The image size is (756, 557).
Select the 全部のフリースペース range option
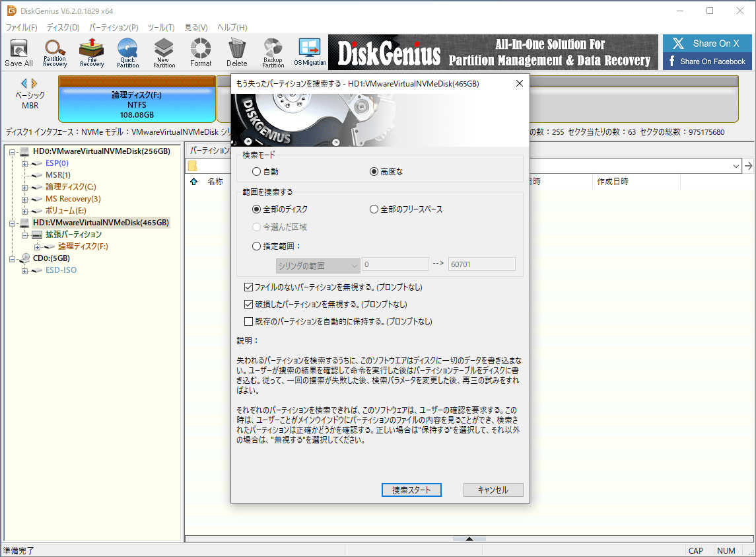374,209
